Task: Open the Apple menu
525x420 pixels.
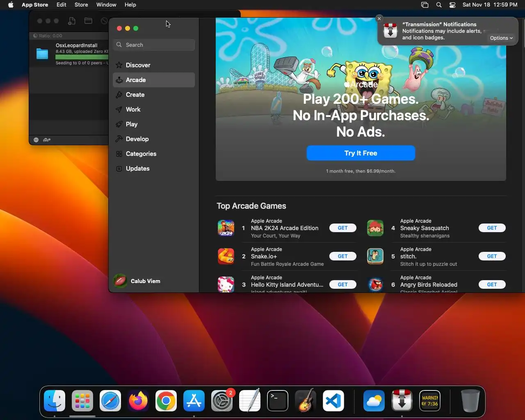Action: click(11, 5)
